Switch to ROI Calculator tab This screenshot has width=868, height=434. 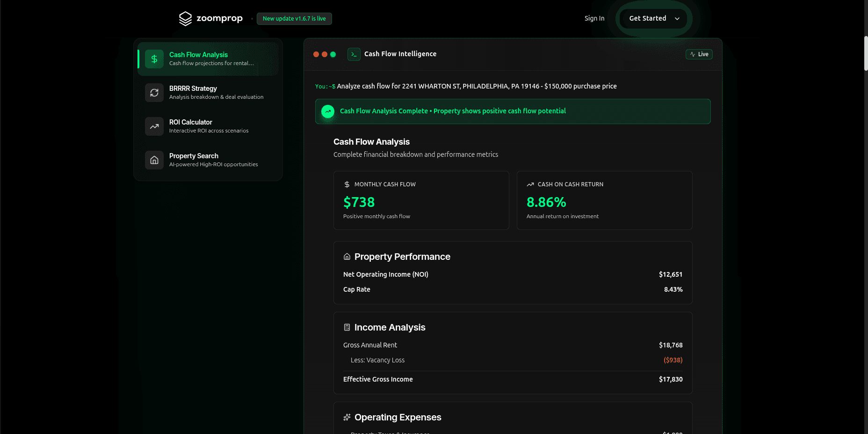pos(208,126)
